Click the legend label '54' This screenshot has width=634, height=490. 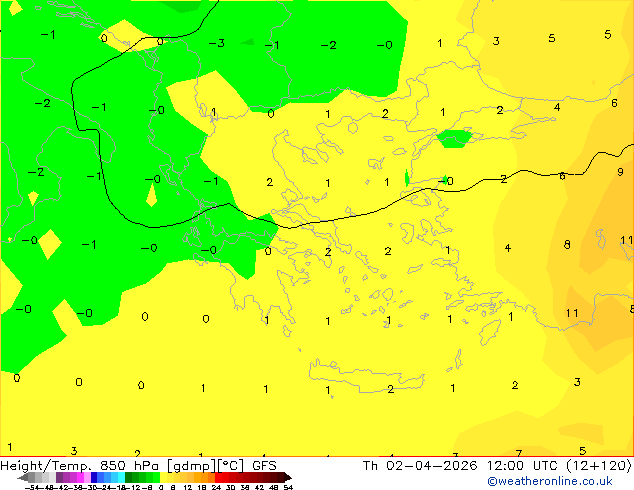288,487
